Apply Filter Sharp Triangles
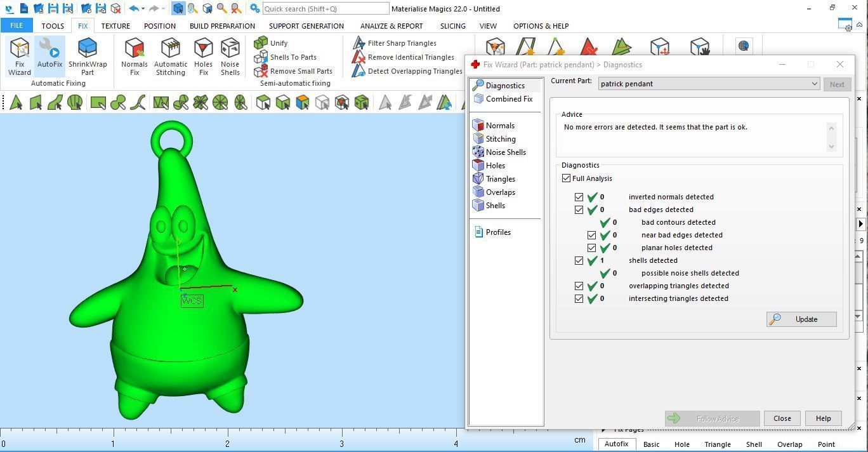The image size is (868, 452). (394, 43)
